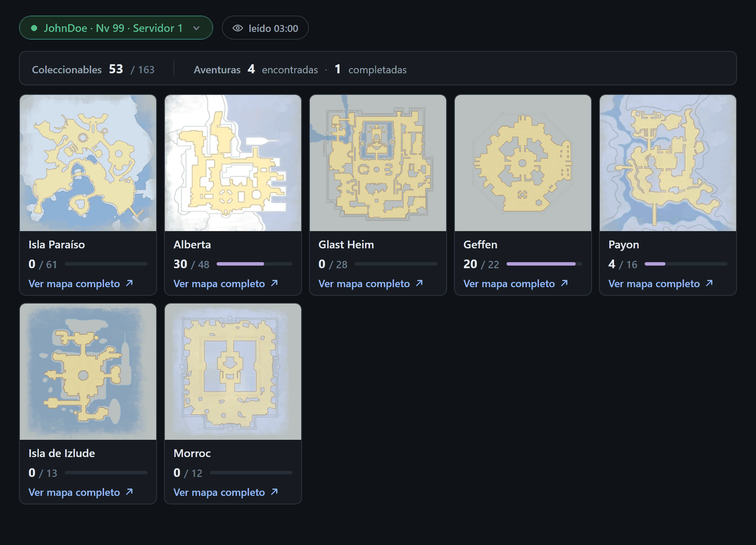Follow Ver mapa completo link for Payon
Image resolution: width=756 pixels, height=545 pixels.
coord(661,284)
